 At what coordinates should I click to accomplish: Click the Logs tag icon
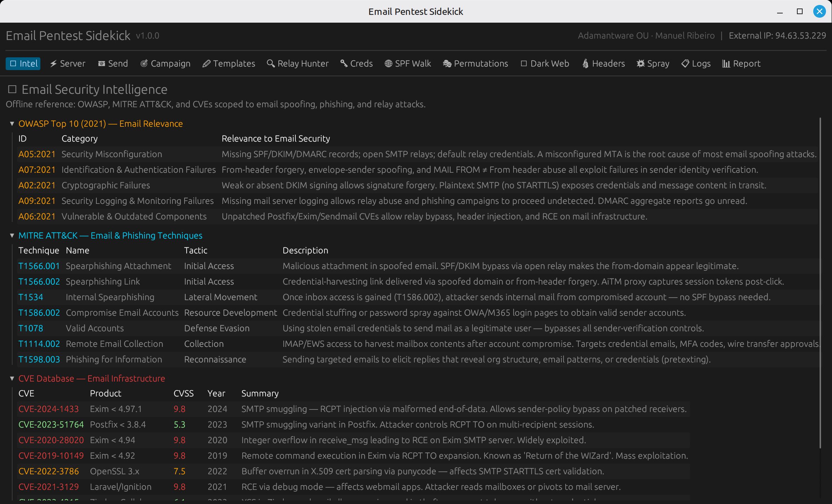pos(685,64)
